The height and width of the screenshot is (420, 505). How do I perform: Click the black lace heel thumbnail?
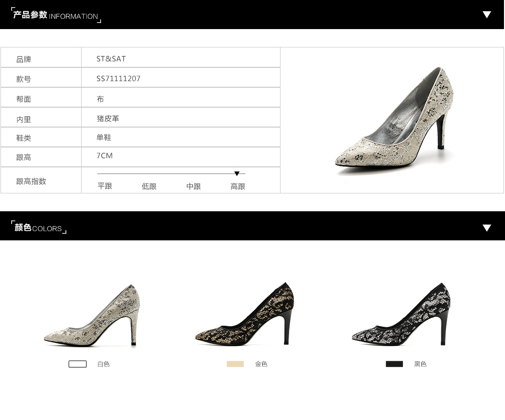[x=402, y=315]
